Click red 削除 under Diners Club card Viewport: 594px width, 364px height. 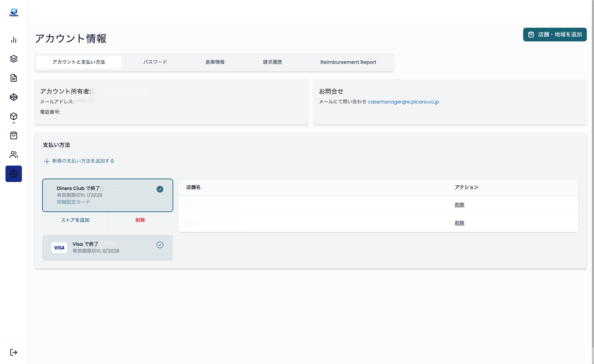(140, 220)
